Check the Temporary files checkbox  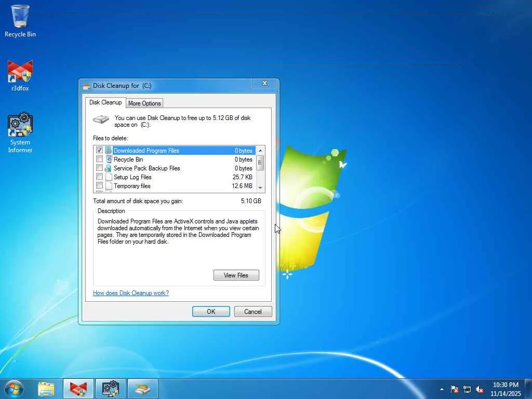pyautogui.click(x=99, y=185)
